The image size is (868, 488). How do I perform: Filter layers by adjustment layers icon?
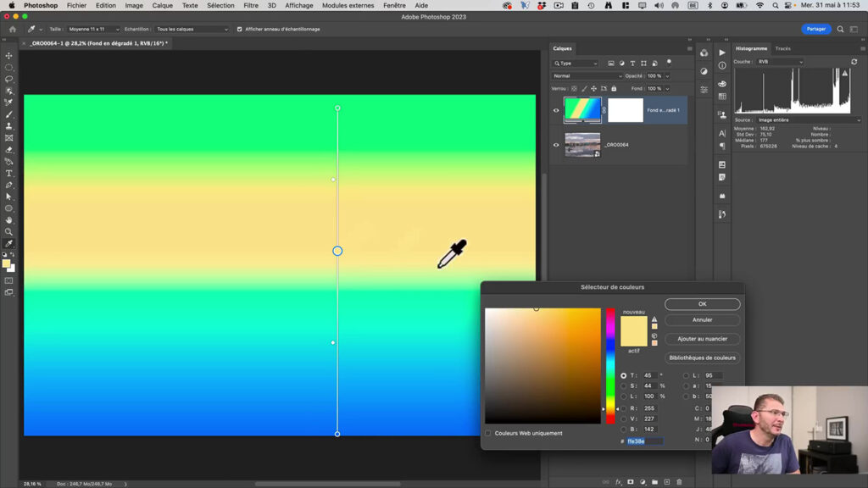point(621,63)
